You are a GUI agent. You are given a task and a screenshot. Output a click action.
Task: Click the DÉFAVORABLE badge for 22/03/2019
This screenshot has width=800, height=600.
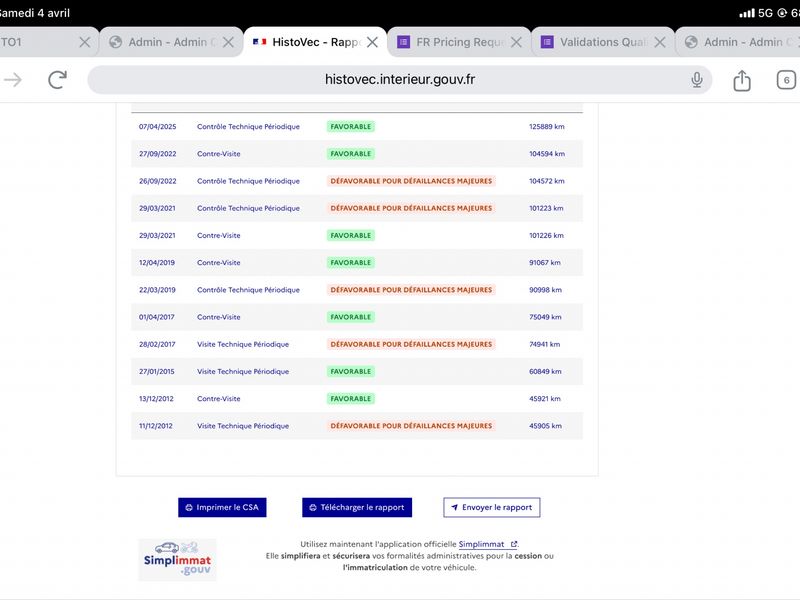[411, 290]
